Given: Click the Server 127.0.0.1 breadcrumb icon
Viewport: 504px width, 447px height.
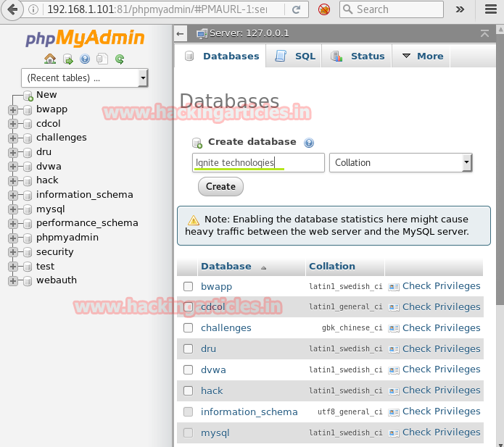Looking at the screenshot, I should tap(202, 33).
